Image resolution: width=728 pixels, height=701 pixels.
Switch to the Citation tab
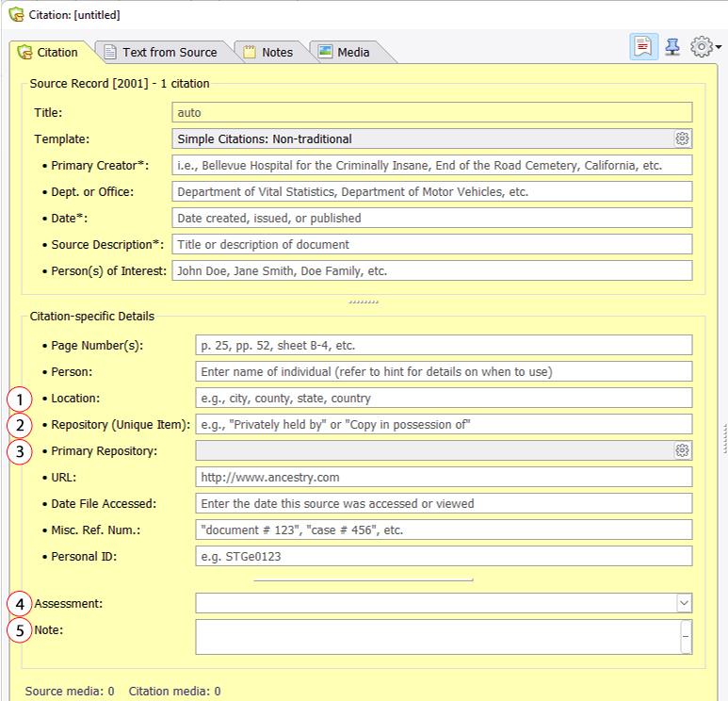click(51, 52)
